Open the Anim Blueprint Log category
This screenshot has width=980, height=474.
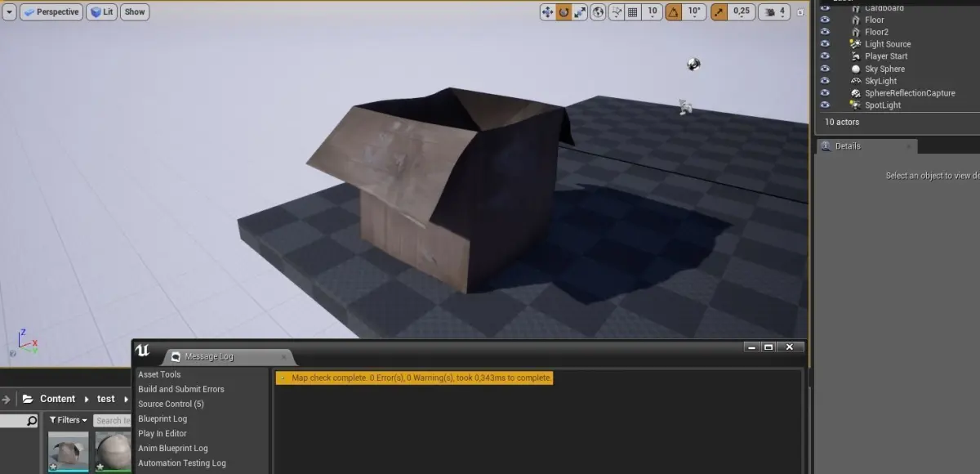173,448
